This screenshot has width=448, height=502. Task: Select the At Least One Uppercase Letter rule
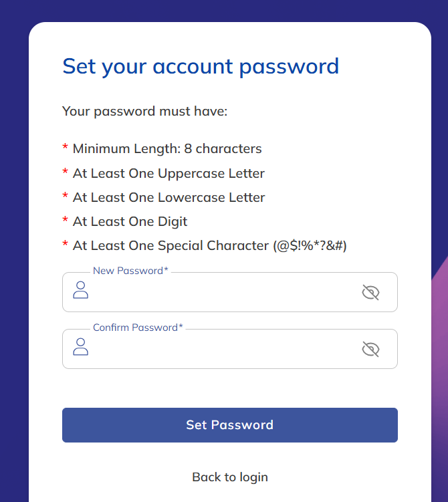169,173
